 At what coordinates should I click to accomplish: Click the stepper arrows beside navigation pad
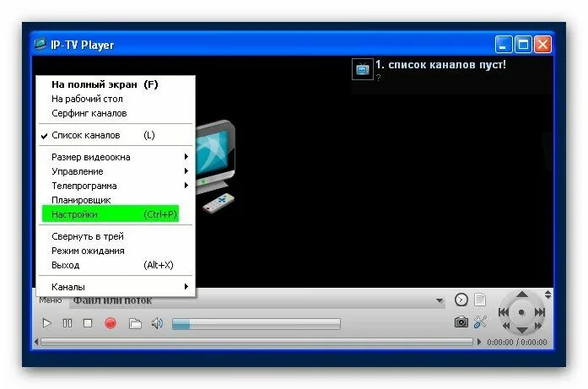548,294
